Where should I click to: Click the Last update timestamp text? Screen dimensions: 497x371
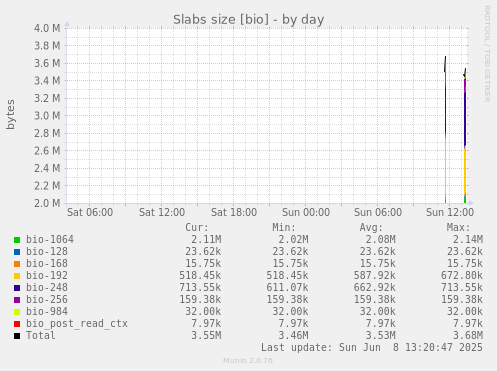pos(372,348)
